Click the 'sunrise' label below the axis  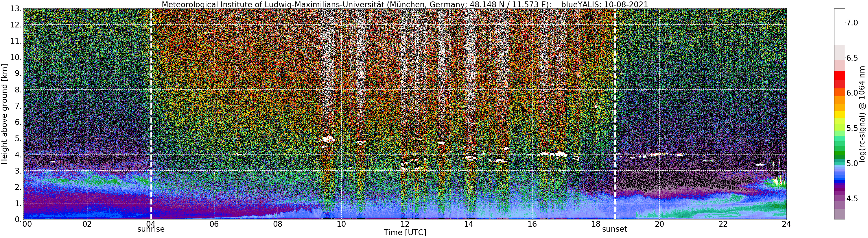pos(151,229)
